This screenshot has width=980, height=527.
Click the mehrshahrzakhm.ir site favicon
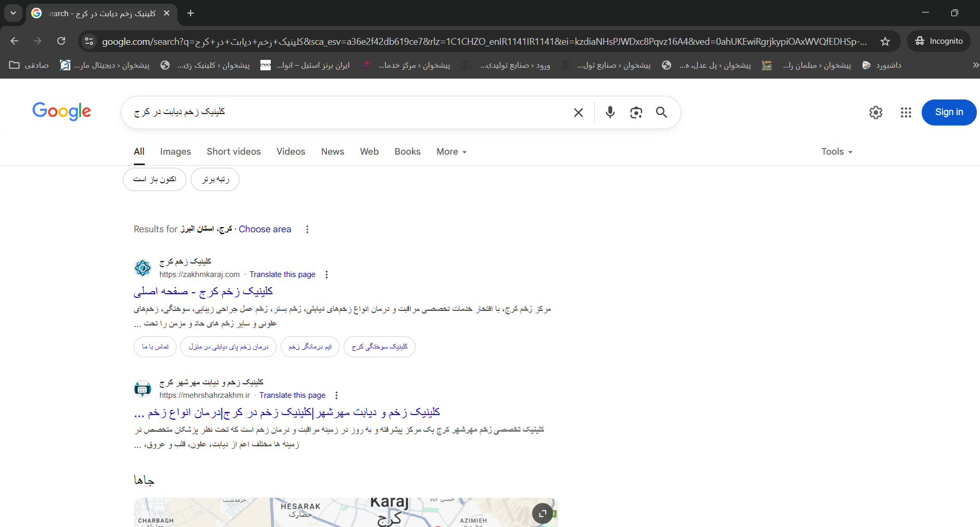[143, 388]
